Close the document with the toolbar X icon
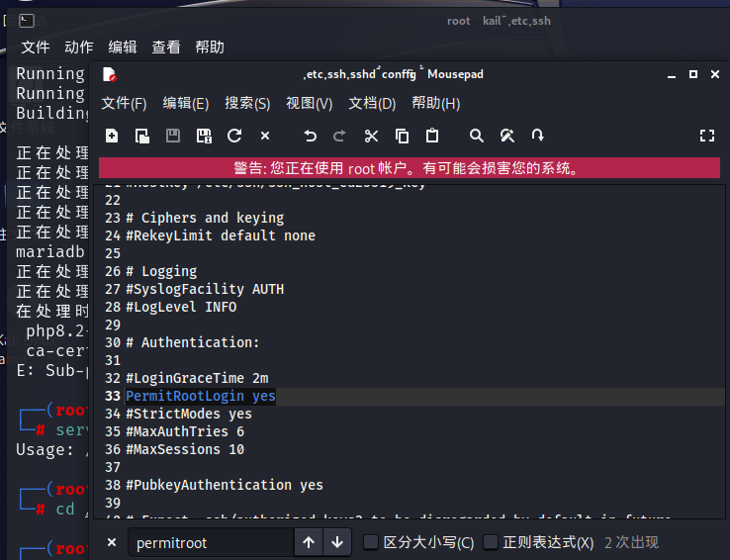 (x=265, y=136)
